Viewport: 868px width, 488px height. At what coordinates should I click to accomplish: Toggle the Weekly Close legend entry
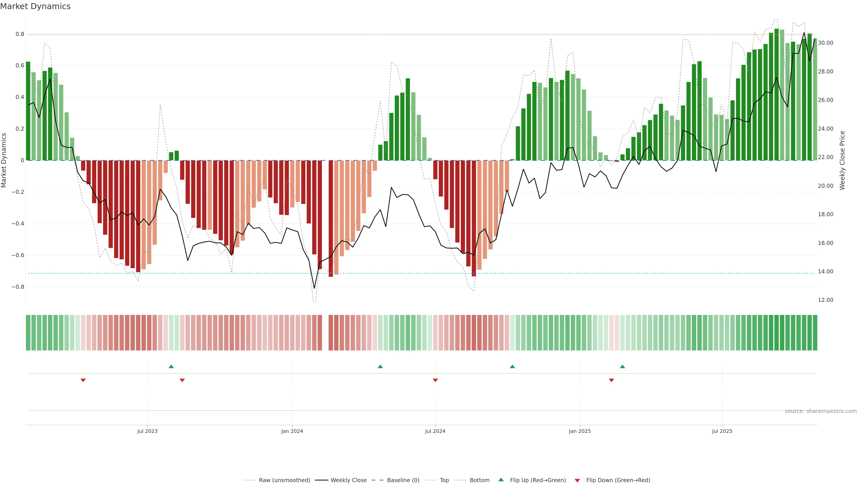(348, 480)
